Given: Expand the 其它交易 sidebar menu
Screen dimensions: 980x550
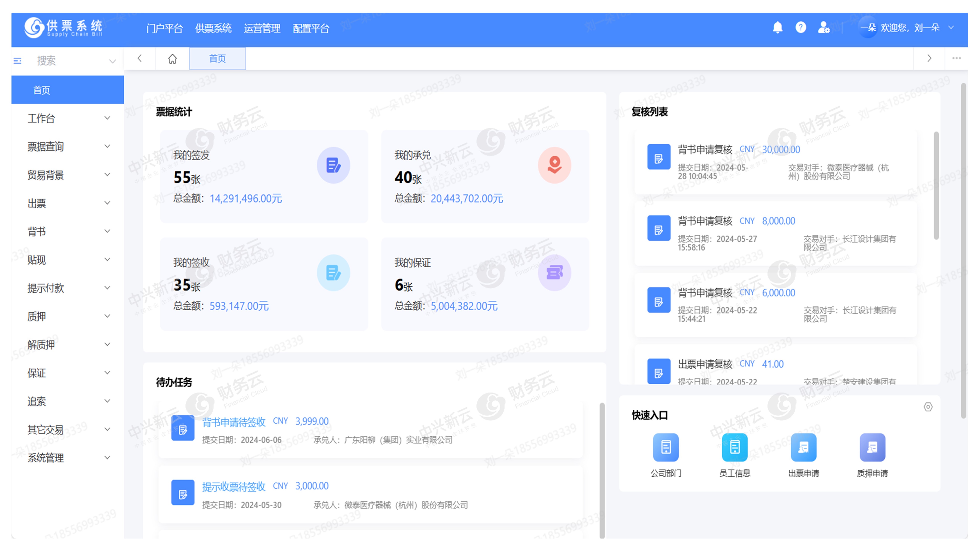Looking at the screenshot, I should click(68, 430).
